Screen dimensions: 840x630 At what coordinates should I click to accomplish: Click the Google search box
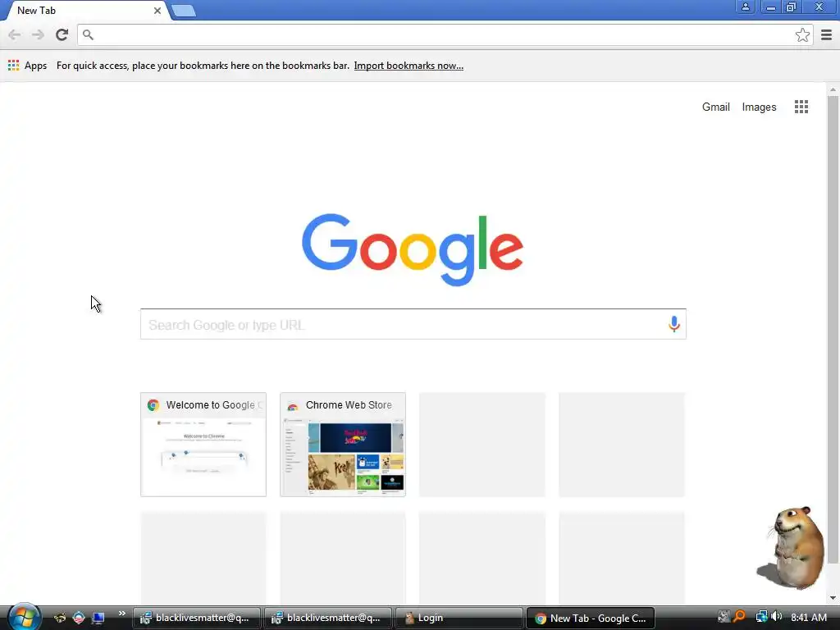[413, 324]
